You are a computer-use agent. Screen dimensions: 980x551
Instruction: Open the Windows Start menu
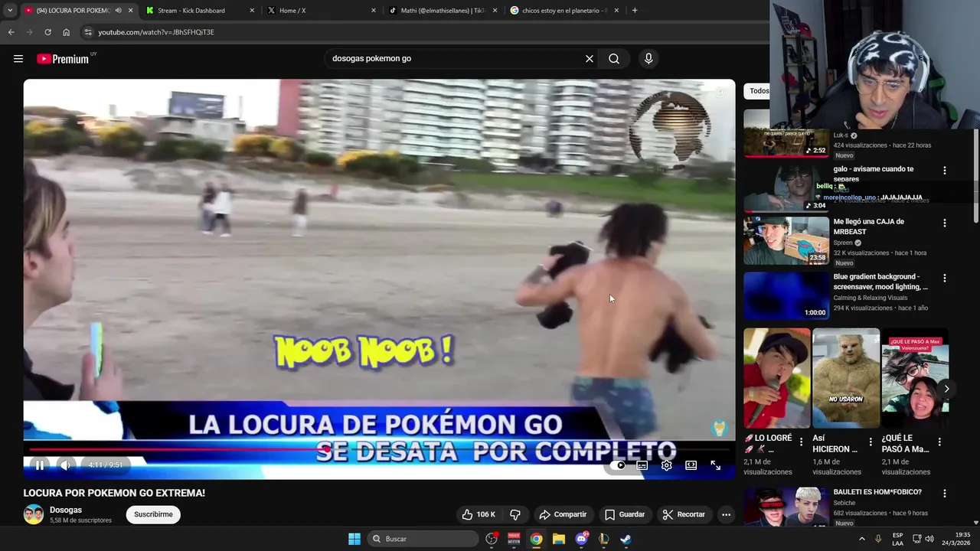point(354,539)
